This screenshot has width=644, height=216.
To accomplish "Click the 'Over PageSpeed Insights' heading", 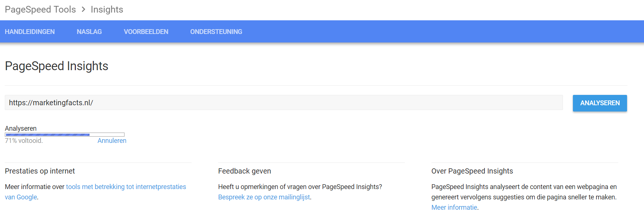I will tap(472, 171).
